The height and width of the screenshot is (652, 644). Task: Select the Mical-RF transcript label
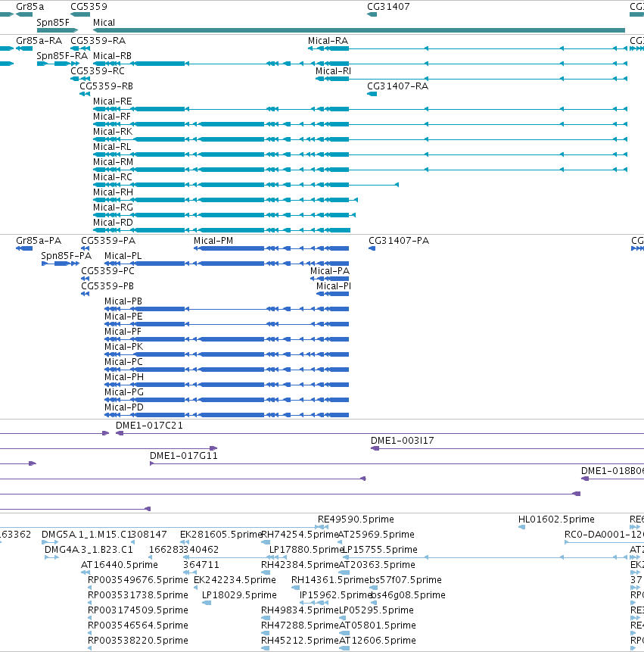112,117
